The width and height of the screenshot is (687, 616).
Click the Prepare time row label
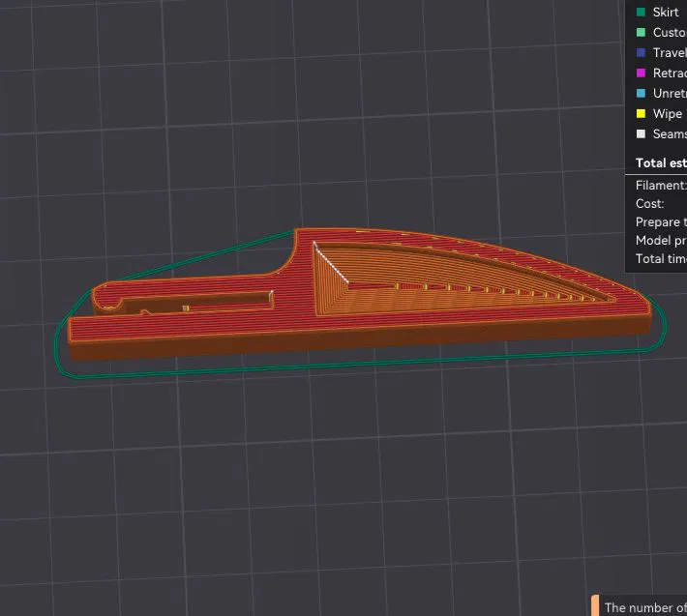[661, 222]
